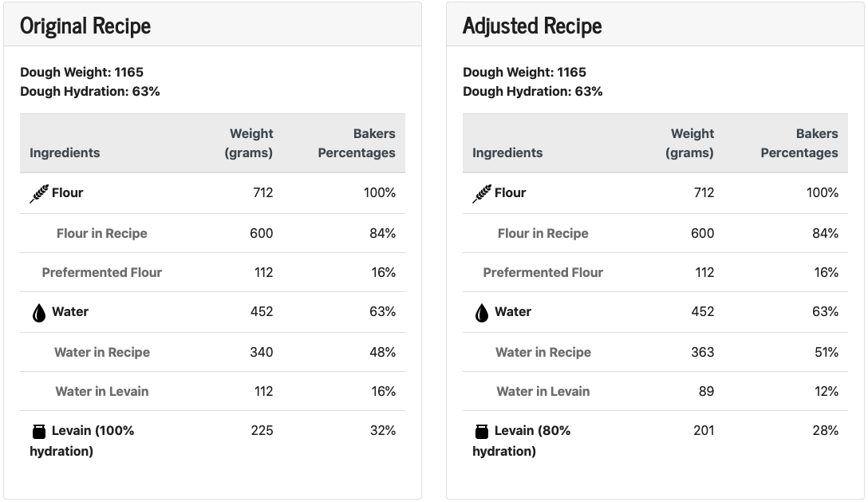The width and height of the screenshot is (868, 502).
Task: Click the 201 Levain weight value
Action: click(702, 430)
